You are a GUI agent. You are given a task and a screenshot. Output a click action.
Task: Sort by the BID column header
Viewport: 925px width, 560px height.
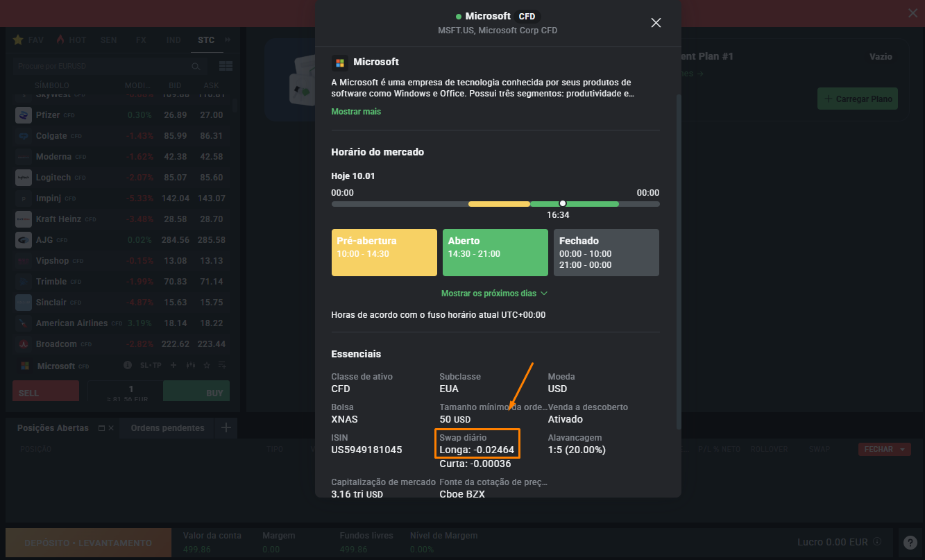(x=175, y=85)
